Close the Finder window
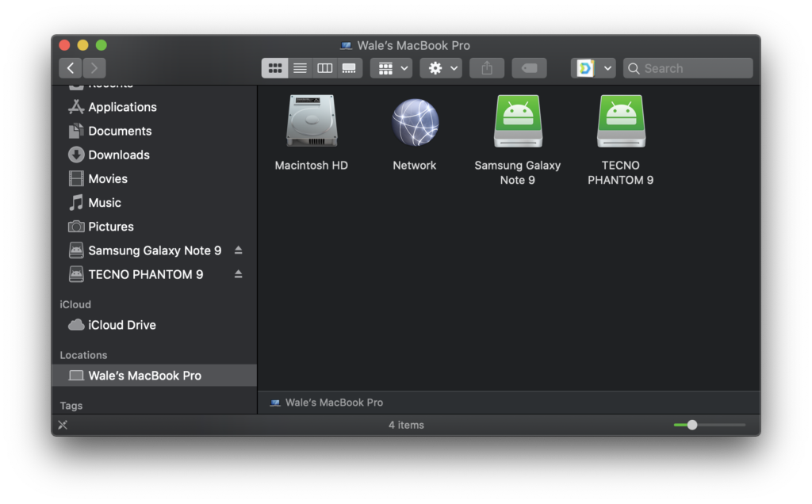 pyautogui.click(x=64, y=45)
